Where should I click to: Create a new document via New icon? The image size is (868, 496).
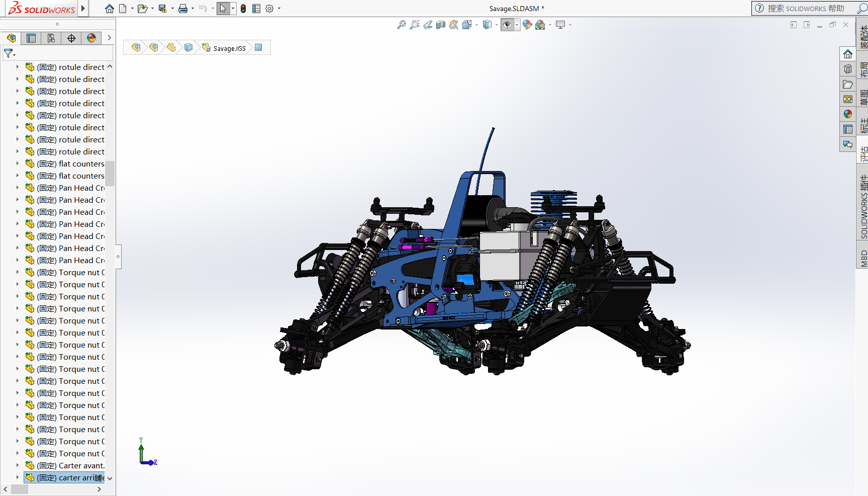(x=123, y=9)
